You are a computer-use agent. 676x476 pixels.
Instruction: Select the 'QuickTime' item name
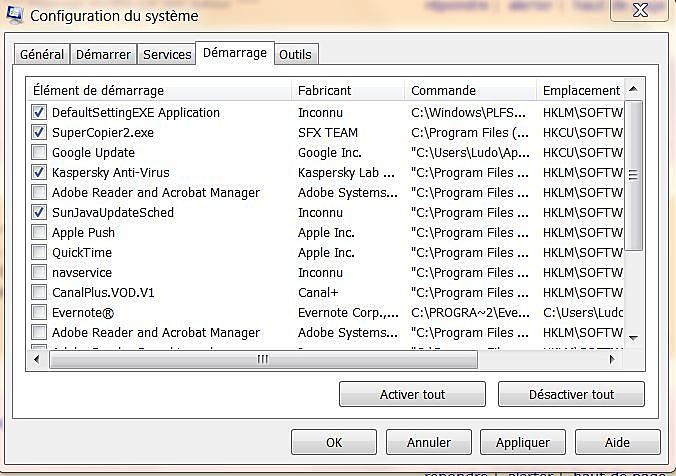tap(82, 252)
